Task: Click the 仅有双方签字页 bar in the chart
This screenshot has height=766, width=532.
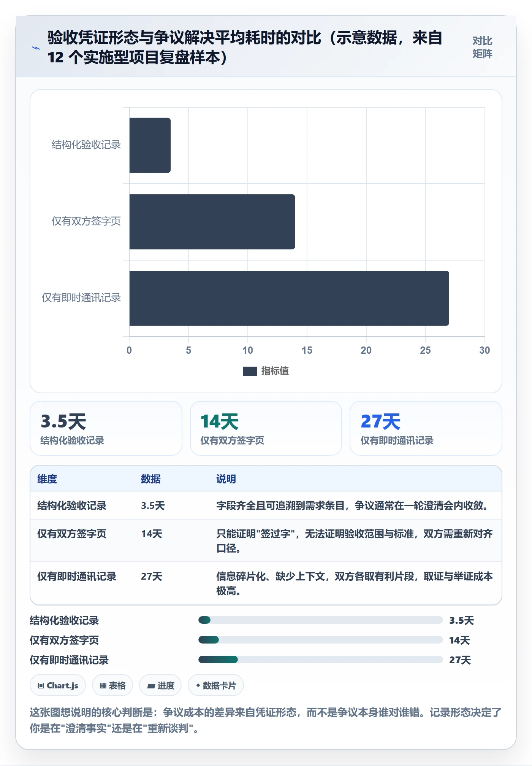Action: click(x=212, y=222)
